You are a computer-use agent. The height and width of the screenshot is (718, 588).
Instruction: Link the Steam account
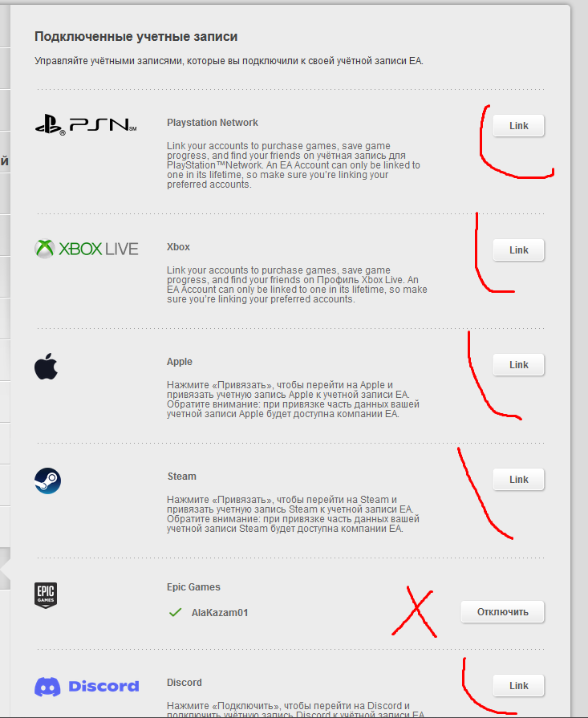pos(518,480)
